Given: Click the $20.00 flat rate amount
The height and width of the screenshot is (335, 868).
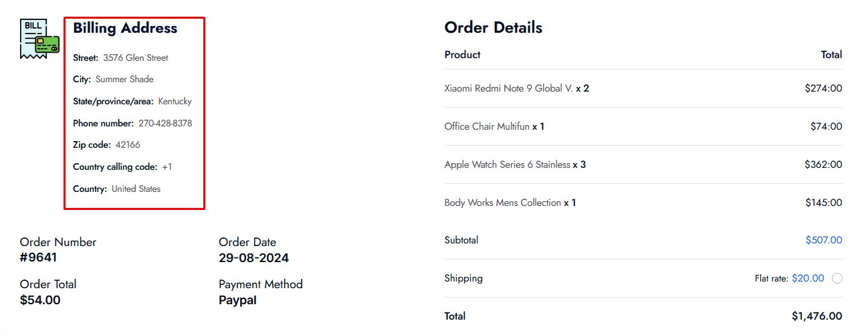Looking at the screenshot, I should 808,278.
